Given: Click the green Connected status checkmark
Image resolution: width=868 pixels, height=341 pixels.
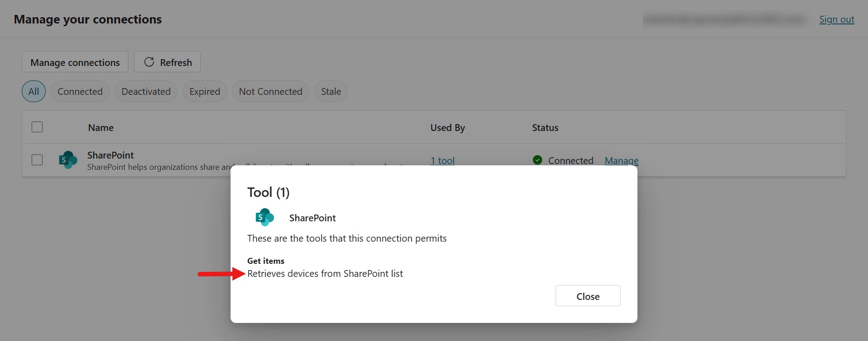Looking at the screenshot, I should click(538, 160).
